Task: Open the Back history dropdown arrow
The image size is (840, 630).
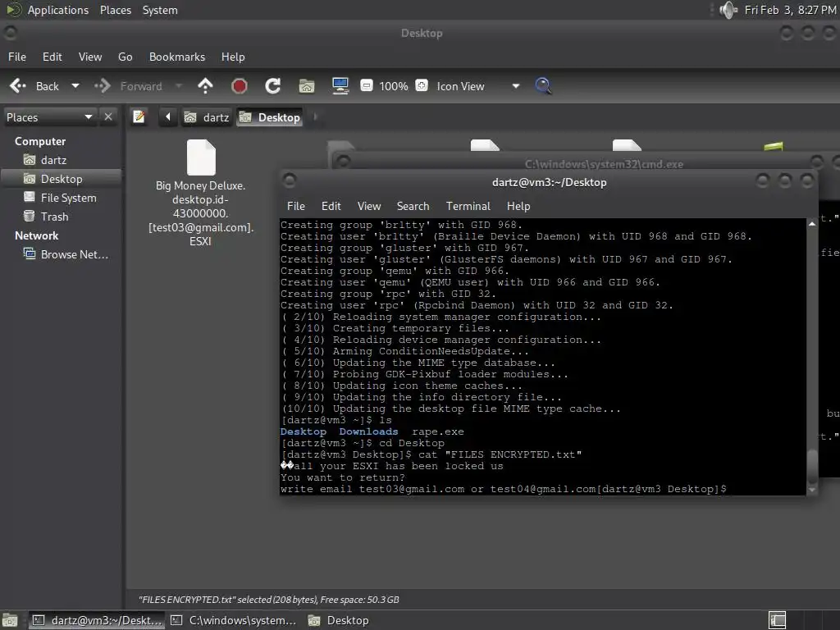Action: (x=75, y=85)
